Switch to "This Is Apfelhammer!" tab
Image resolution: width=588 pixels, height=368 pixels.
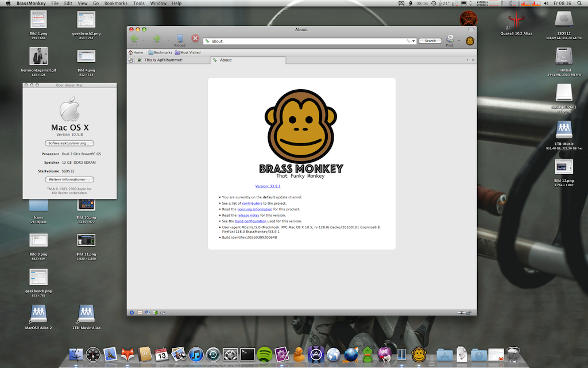coord(163,60)
